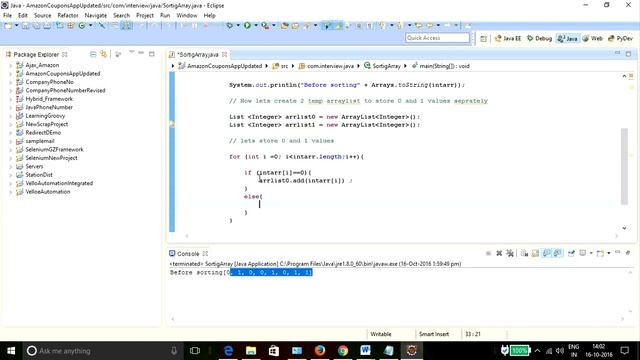Expand the Servers folder
The width and height of the screenshot is (640, 360).
point(11,167)
